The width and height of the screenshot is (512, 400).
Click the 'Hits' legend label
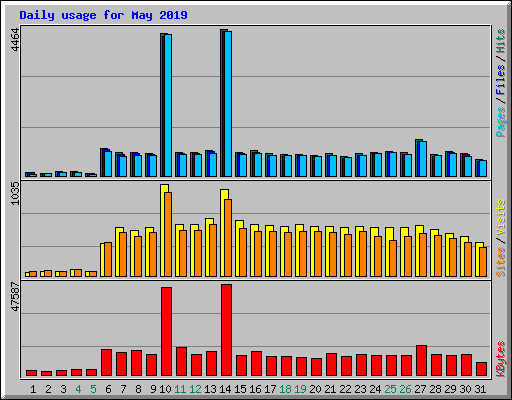click(x=501, y=41)
